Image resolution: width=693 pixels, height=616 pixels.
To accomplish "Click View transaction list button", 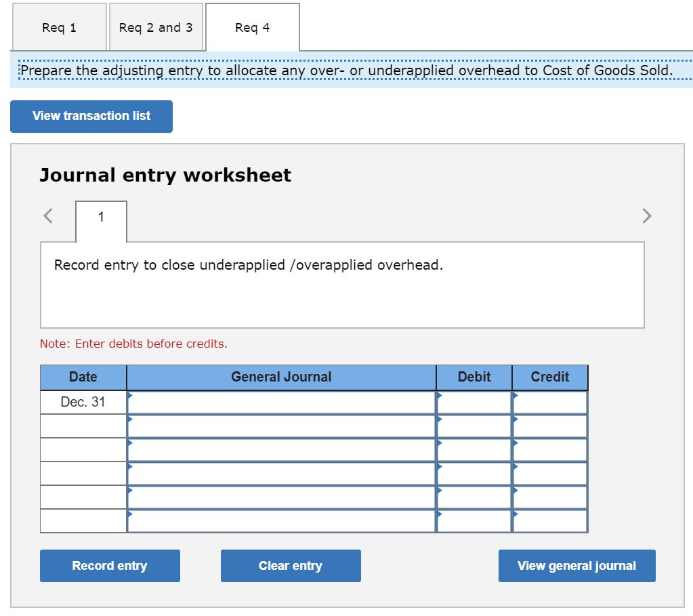I will 91,117.
